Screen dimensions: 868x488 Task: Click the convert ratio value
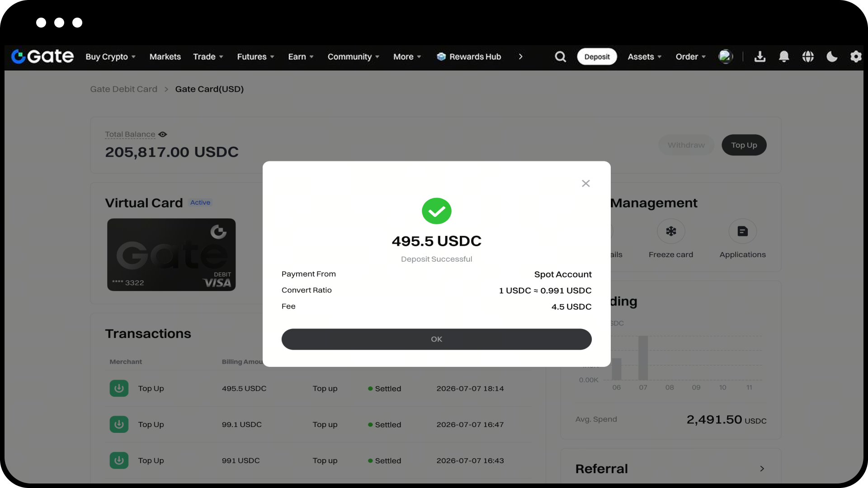(x=545, y=291)
